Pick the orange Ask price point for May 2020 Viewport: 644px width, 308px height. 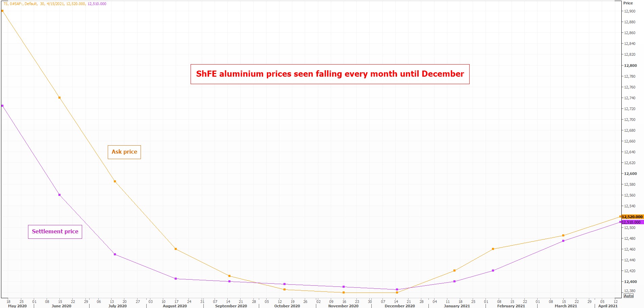(2, 11)
